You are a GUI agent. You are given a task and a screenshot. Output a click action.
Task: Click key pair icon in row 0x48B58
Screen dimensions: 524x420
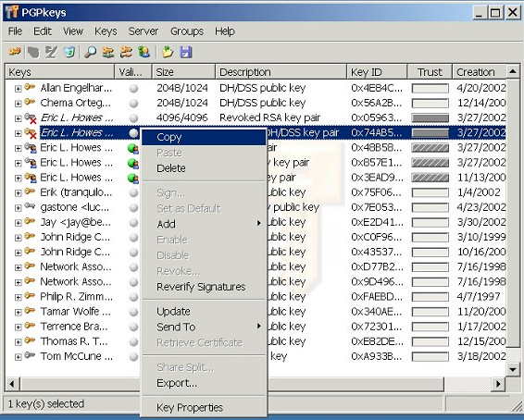pyautogui.click(x=31, y=148)
